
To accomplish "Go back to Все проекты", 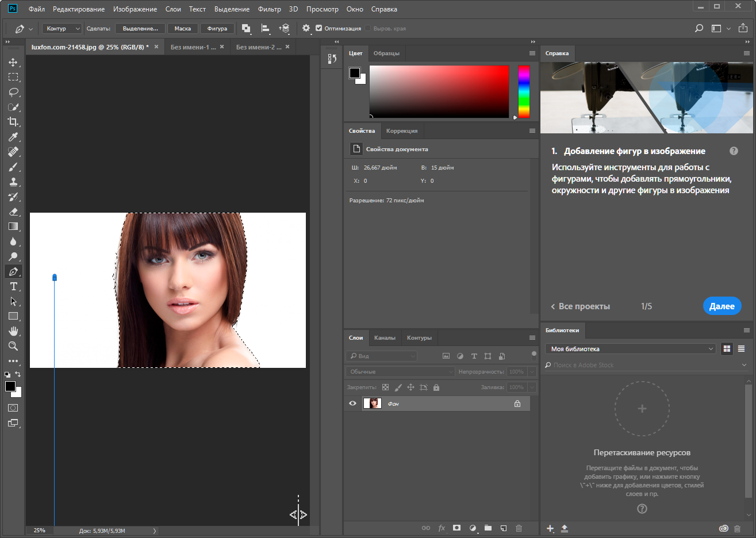I will [x=580, y=306].
